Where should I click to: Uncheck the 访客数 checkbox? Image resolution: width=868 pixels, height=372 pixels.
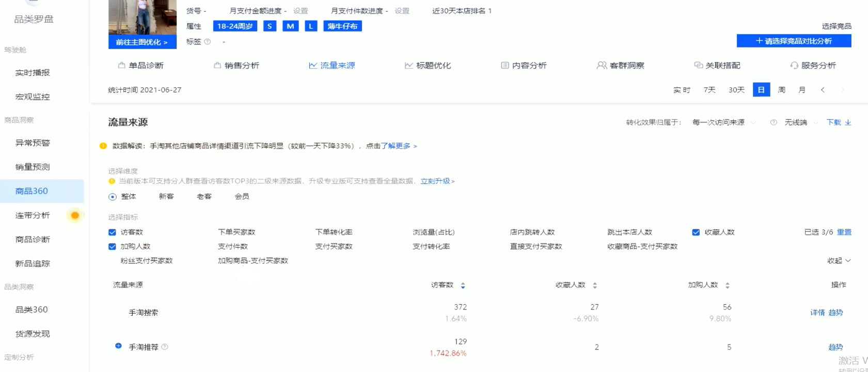click(112, 233)
